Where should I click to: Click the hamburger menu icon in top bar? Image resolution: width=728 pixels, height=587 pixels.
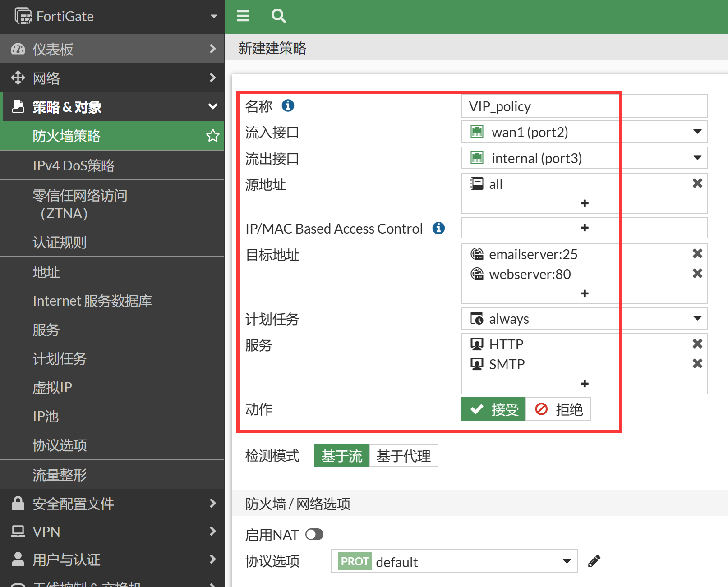[x=243, y=16]
